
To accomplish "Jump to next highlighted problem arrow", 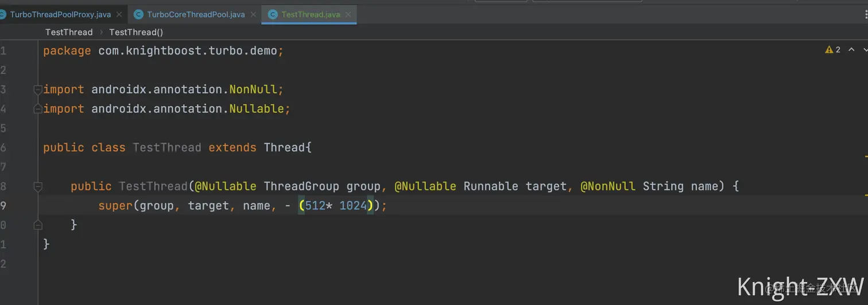I will [x=865, y=50].
